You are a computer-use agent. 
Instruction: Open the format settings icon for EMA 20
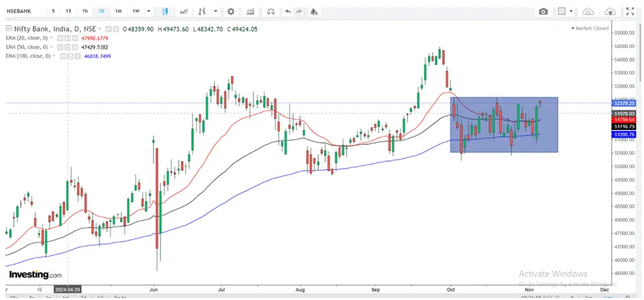coord(67,38)
